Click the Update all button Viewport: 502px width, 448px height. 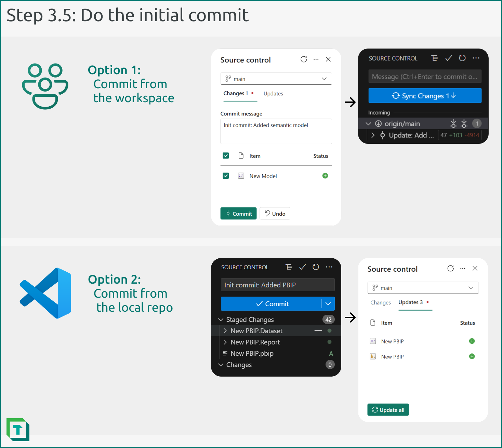[388, 409]
